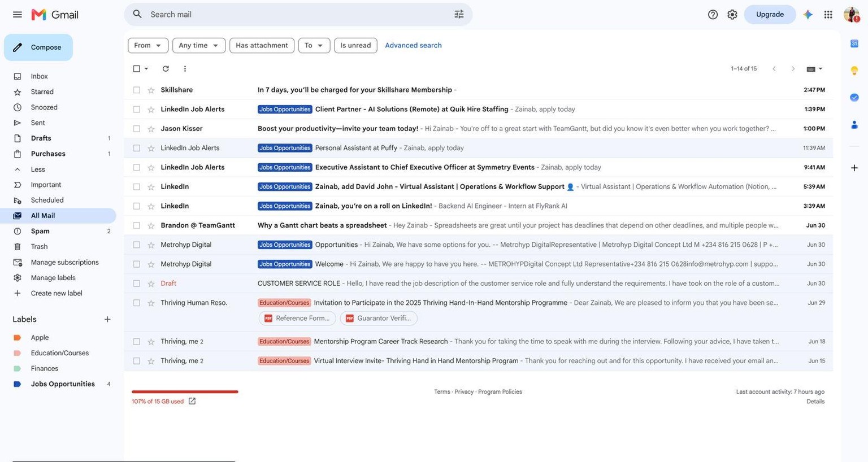868x462 pixels.
Task: Open Keep in side panel
Action: coord(854,71)
